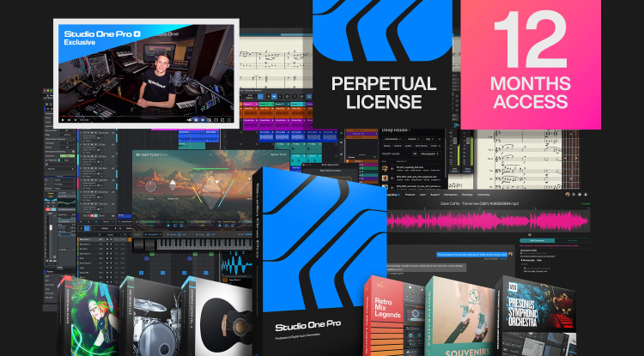Open the Support menu
This screenshot has width=644, height=356.
coord(435,195)
